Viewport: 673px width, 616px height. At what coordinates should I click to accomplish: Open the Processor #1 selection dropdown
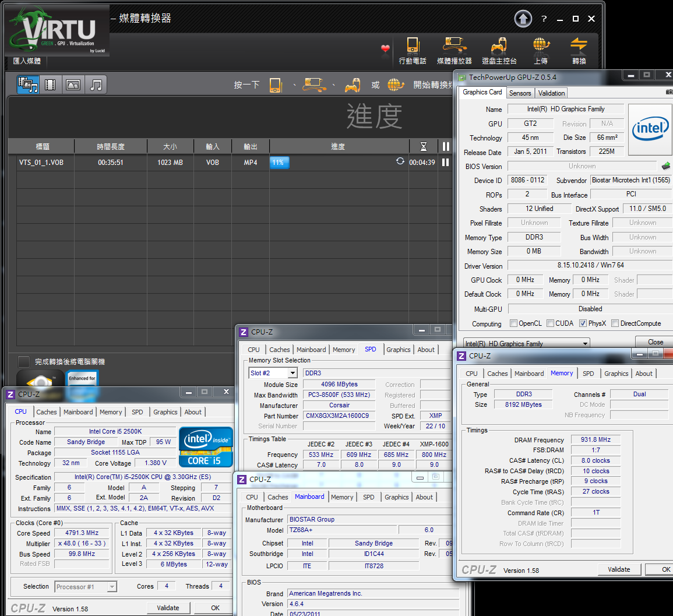86,587
